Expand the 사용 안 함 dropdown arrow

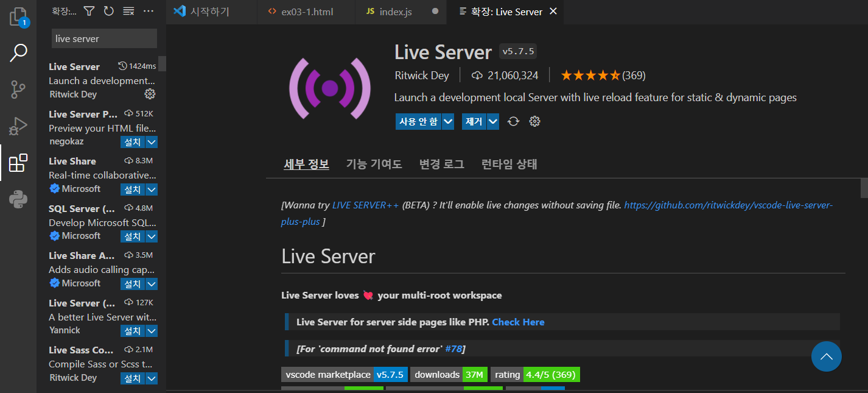coord(448,121)
